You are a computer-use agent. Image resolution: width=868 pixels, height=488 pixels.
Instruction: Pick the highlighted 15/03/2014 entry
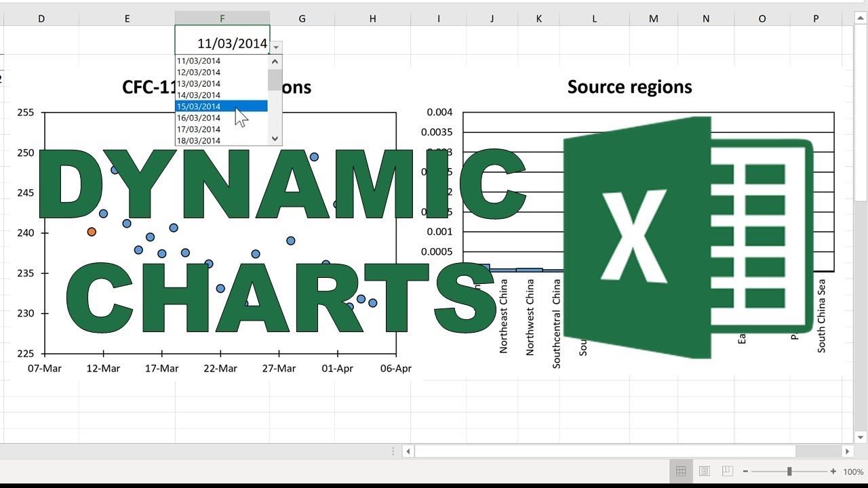[222, 106]
